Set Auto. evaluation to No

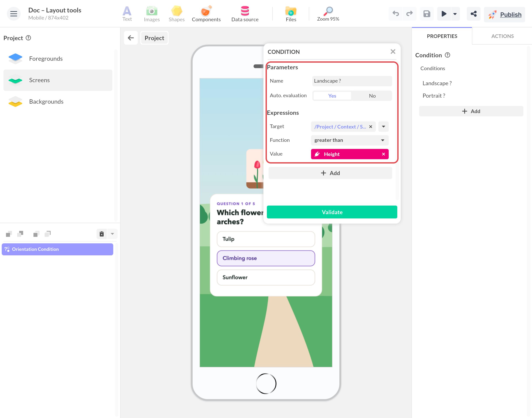coord(372,96)
